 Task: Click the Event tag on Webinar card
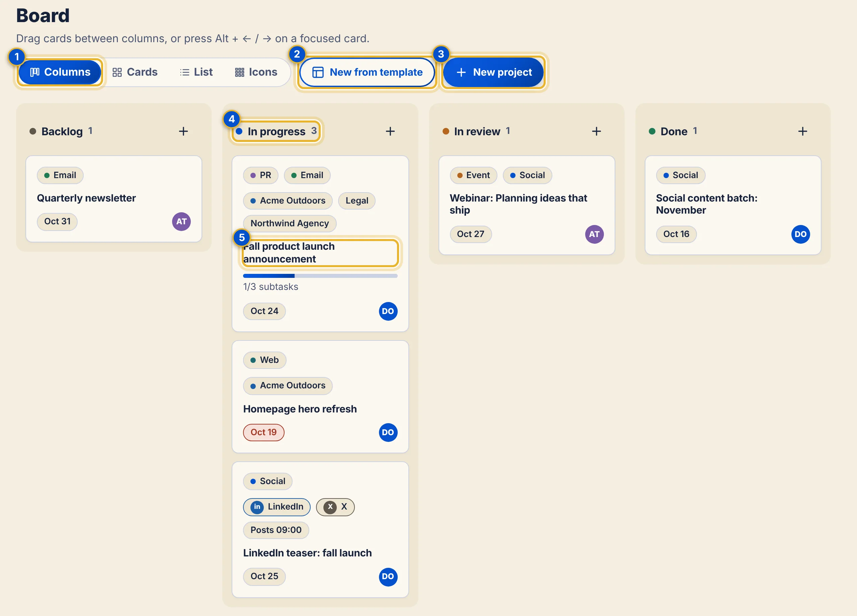(x=473, y=175)
